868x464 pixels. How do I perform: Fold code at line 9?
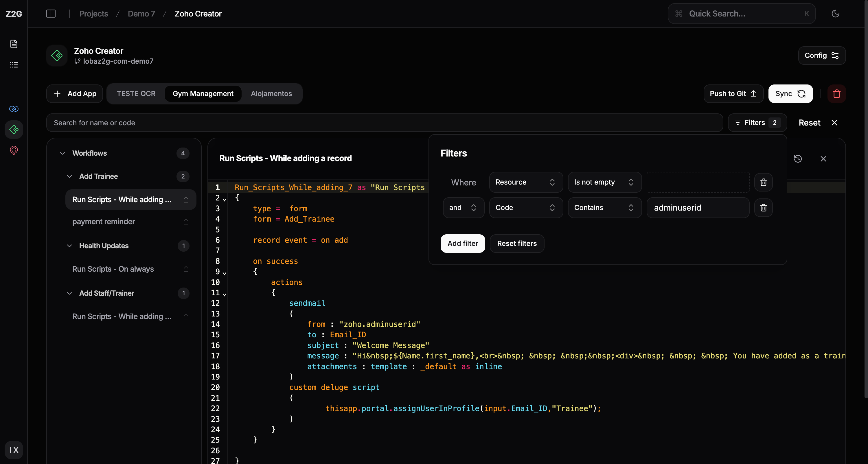pos(225,273)
